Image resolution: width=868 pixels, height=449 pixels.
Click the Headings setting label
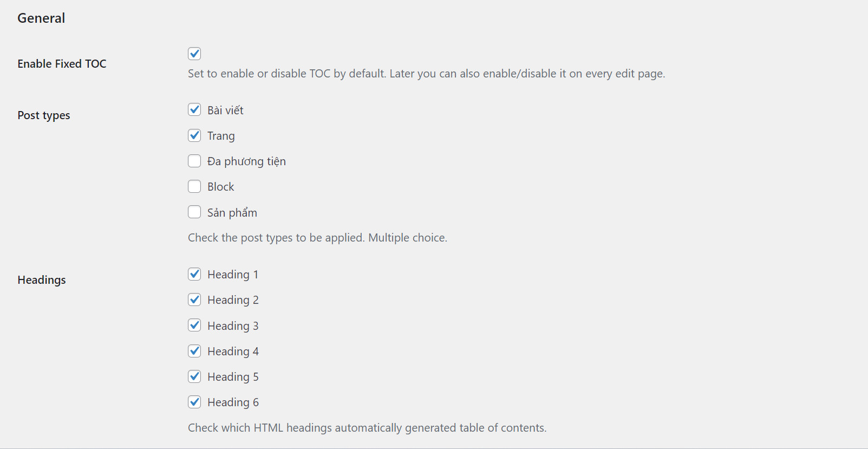[42, 280]
